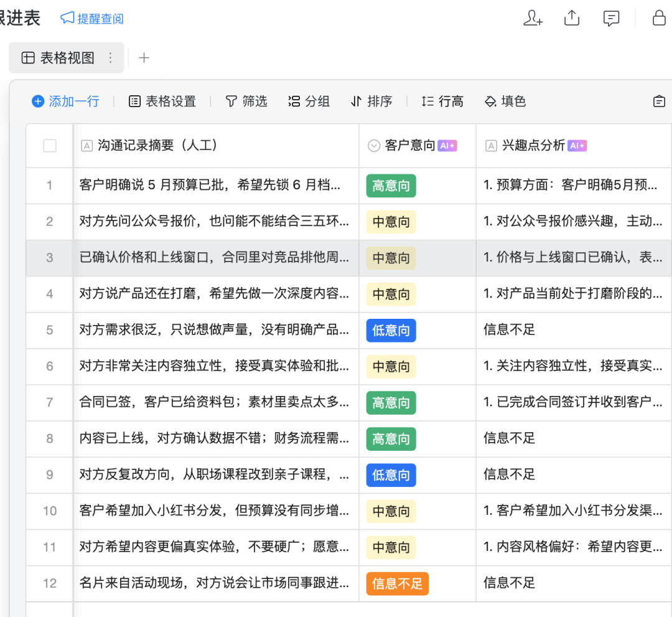672x617 pixels.
Task: Open the 筛选 filter
Action: point(246,101)
